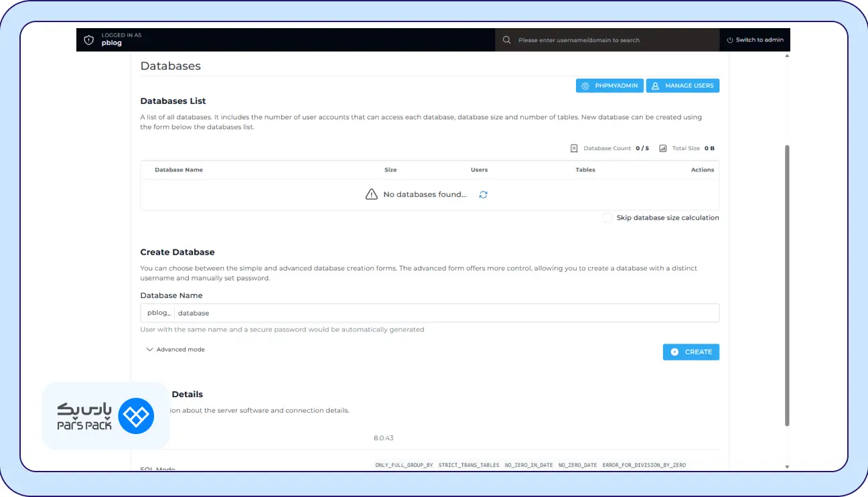Expand Advanced mode options
Image resolution: width=868 pixels, height=497 pixels.
pyautogui.click(x=175, y=350)
